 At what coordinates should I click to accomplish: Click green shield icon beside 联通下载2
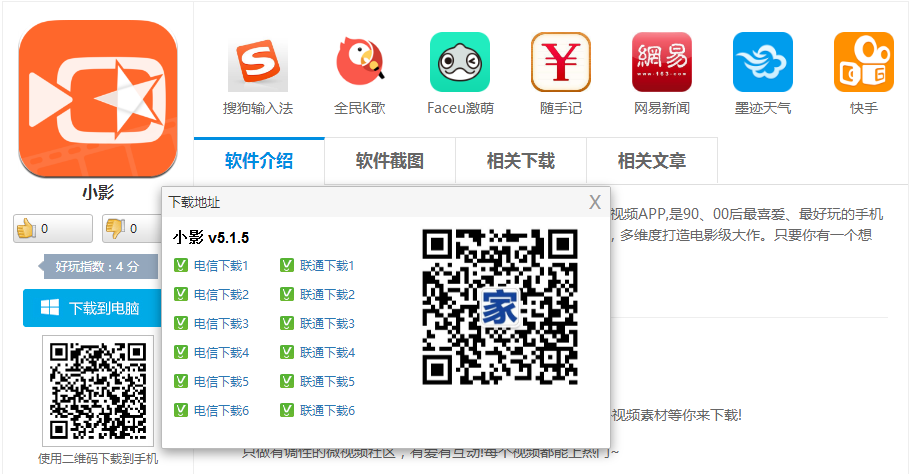click(287, 294)
